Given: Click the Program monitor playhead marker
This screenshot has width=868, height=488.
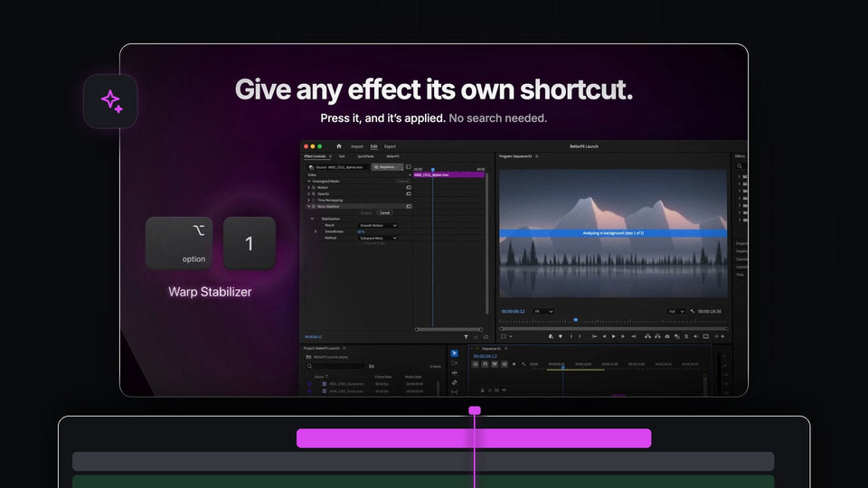Looking at the screenshot, I should (576, 320).
